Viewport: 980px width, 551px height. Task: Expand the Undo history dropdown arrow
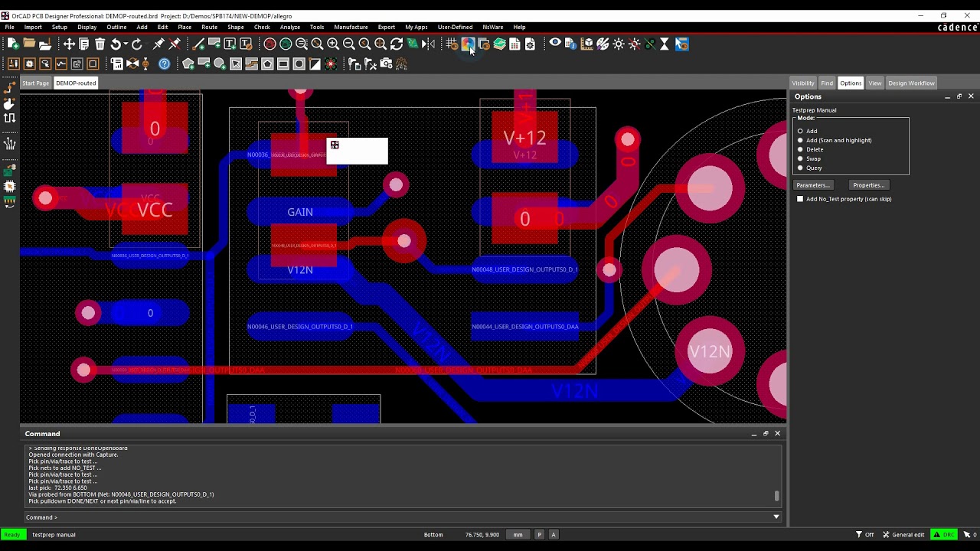(125, 44)
